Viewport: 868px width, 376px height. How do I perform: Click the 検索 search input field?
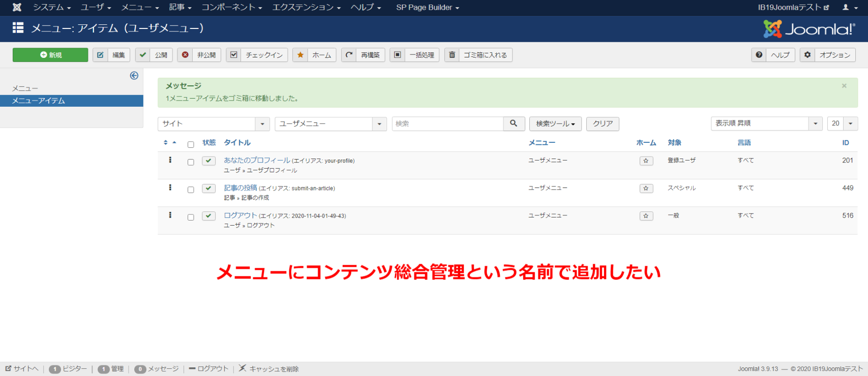(x=447, y=123)
